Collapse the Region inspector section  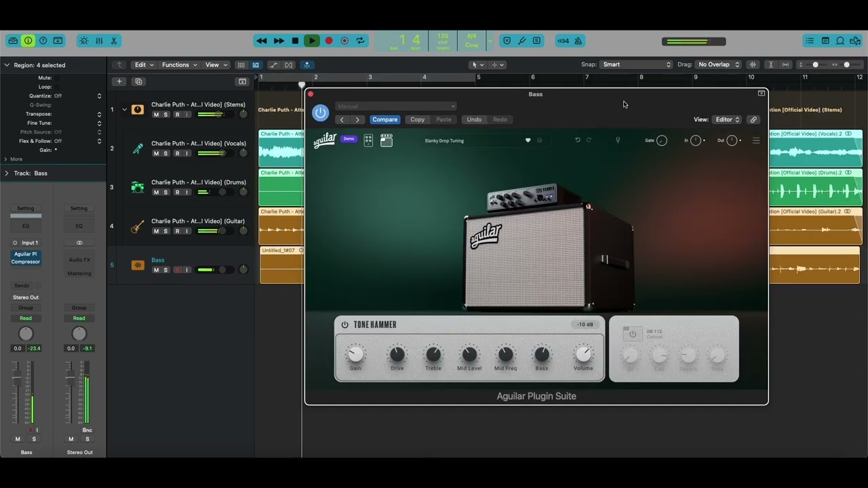[x=7, y=65]
